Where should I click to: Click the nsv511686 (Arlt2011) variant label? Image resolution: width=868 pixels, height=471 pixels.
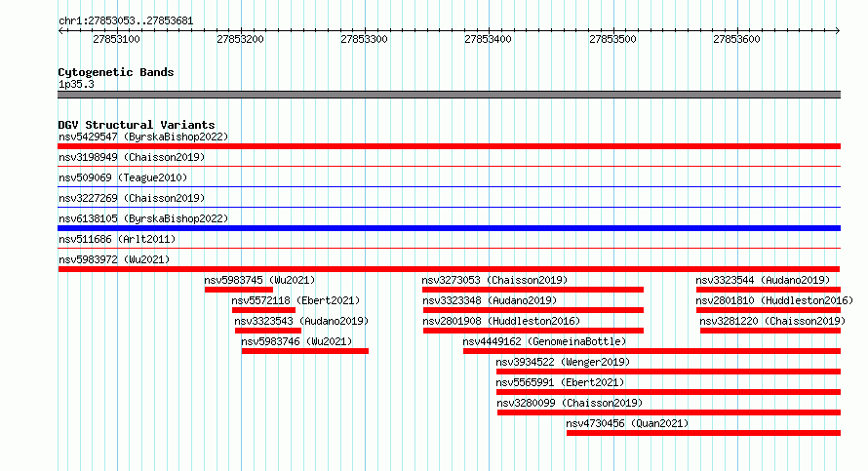pyautogui.click(x=117, y=239)
